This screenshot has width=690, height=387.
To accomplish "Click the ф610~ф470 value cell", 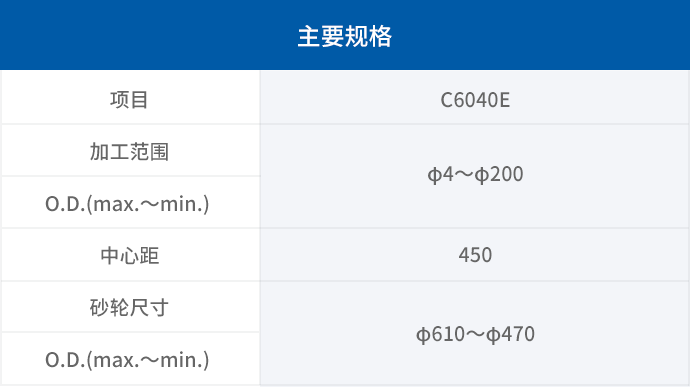I will [475, 334].
